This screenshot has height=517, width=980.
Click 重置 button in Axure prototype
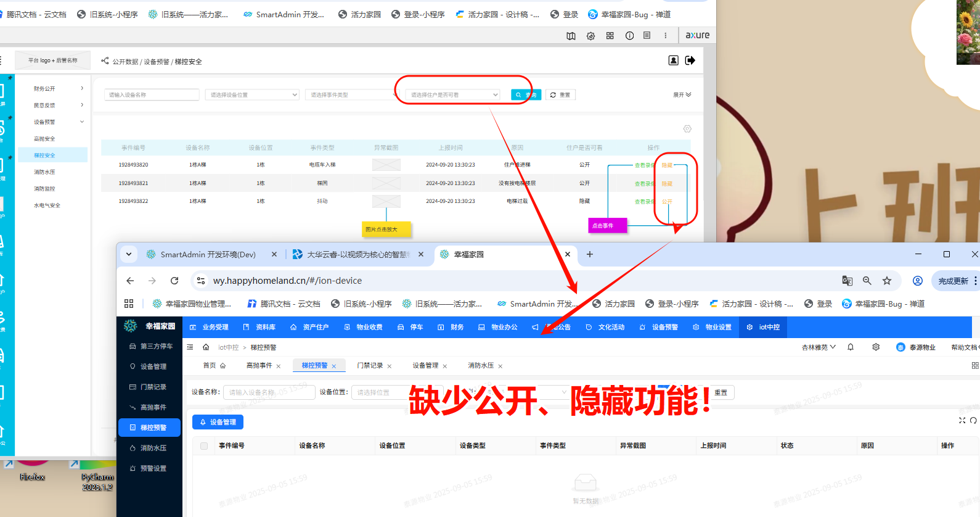pyautogui.click(x=560, y=95)
